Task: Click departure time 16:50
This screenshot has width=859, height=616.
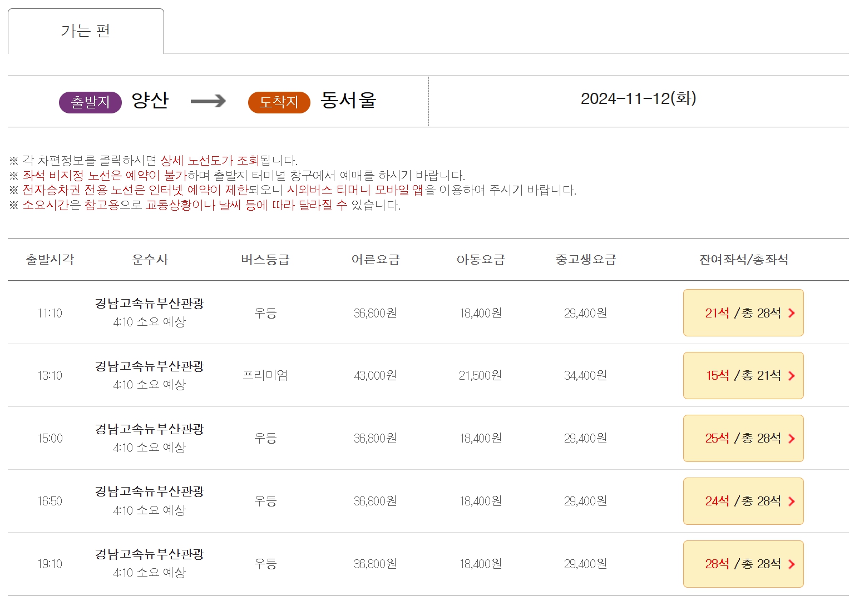Action: (x=50, y=501)
